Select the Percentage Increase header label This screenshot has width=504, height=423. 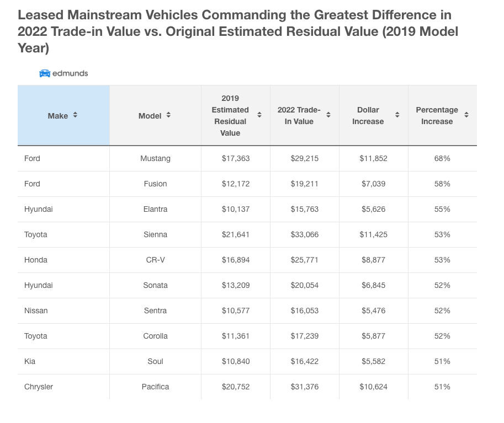(x=437, y=116)
